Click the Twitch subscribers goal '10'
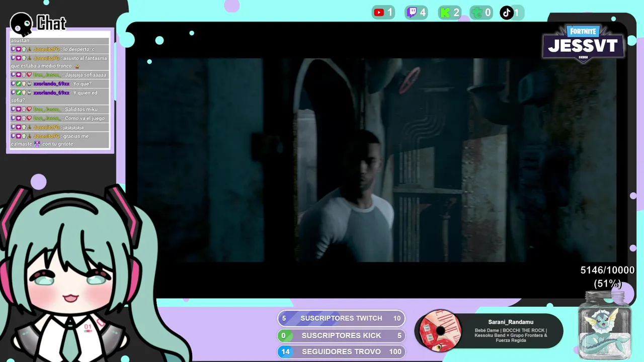 click(397, 318)
